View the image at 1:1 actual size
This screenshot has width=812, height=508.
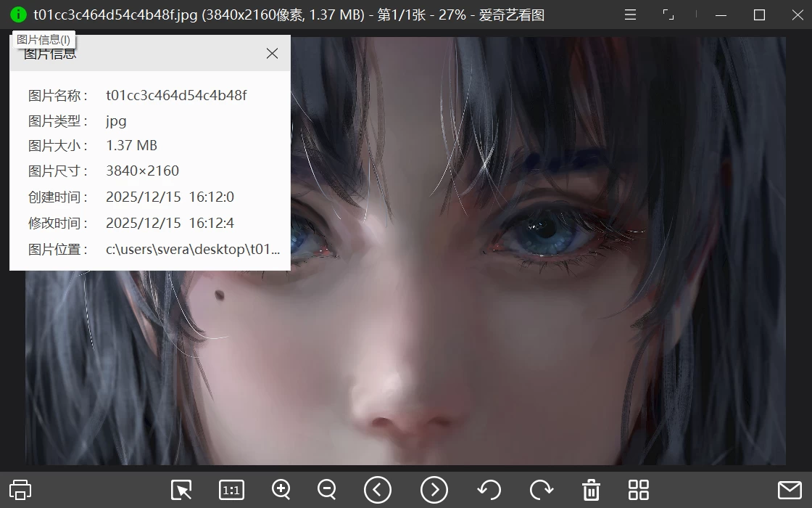[231, 490]
